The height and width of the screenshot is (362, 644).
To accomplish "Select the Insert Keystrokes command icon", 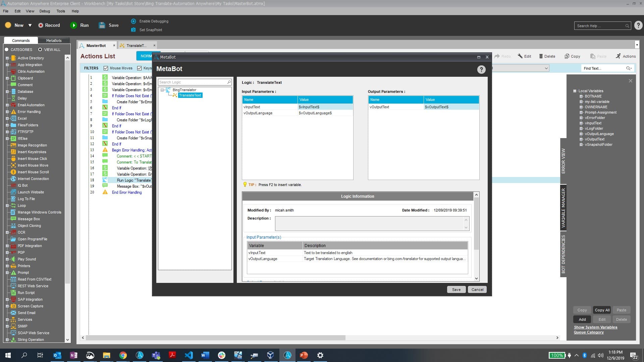I will tap(13, 152).
